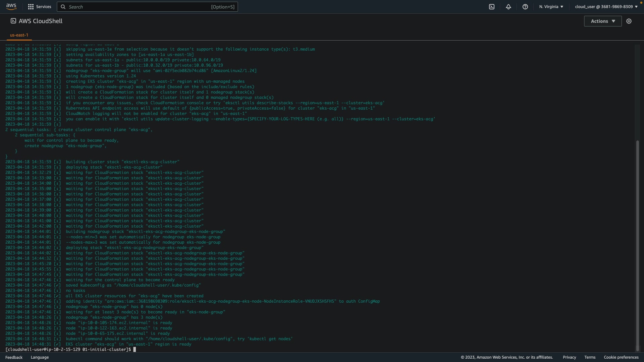Click the AWS logo home icon
Screen dimensions: 644x362
coord(11,7)
